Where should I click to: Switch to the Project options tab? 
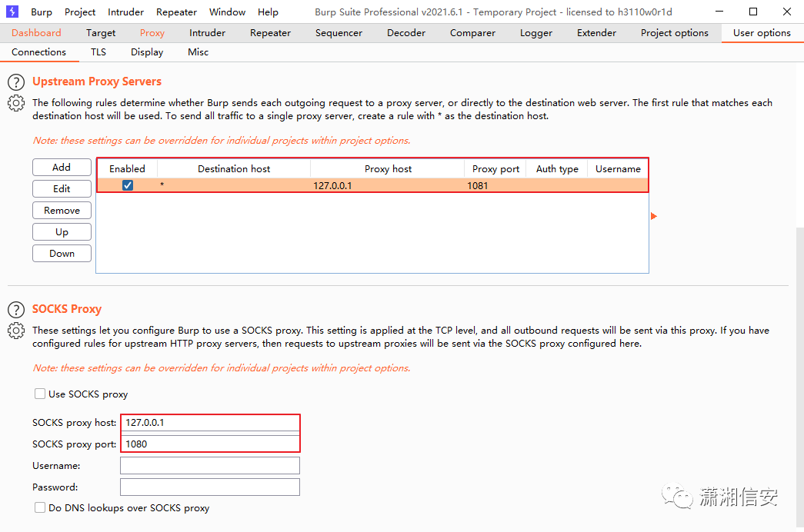[x=674, y=33]
